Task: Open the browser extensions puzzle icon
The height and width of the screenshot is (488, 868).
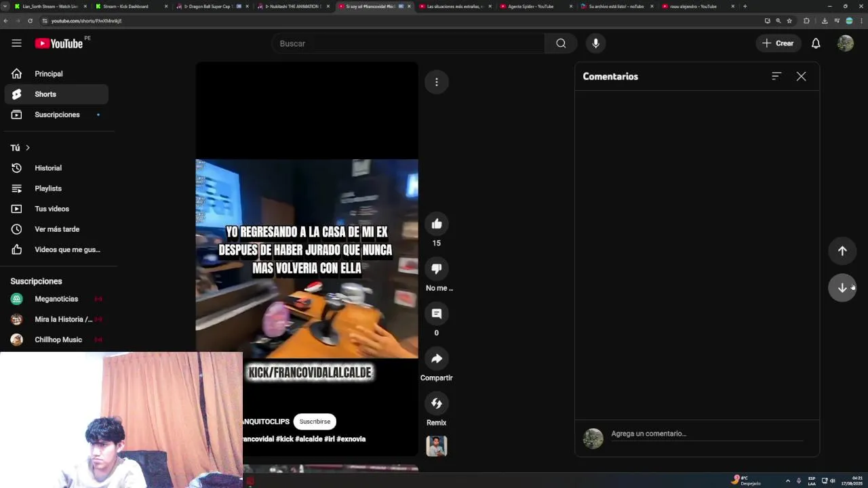Action: pos(806,21)
